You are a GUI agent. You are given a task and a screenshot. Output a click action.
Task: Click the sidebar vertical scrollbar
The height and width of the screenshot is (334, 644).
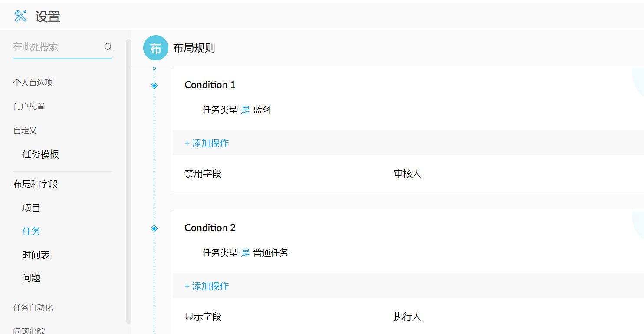[x=128, y=174]
